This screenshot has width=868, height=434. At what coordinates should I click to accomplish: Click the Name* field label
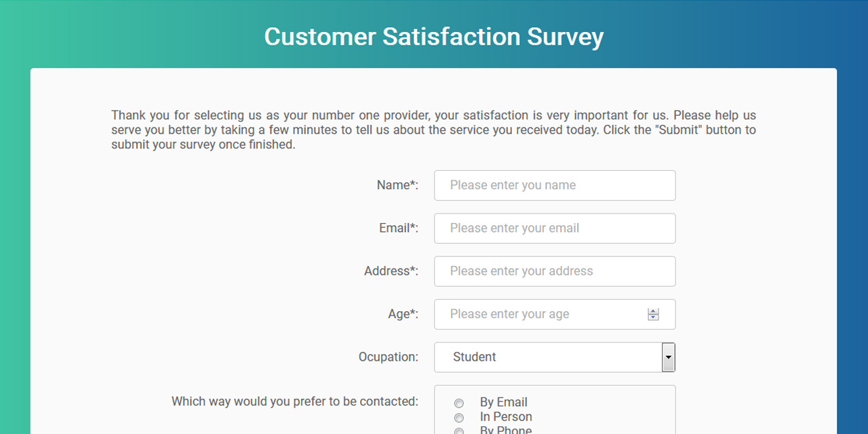tap(397, 184)
